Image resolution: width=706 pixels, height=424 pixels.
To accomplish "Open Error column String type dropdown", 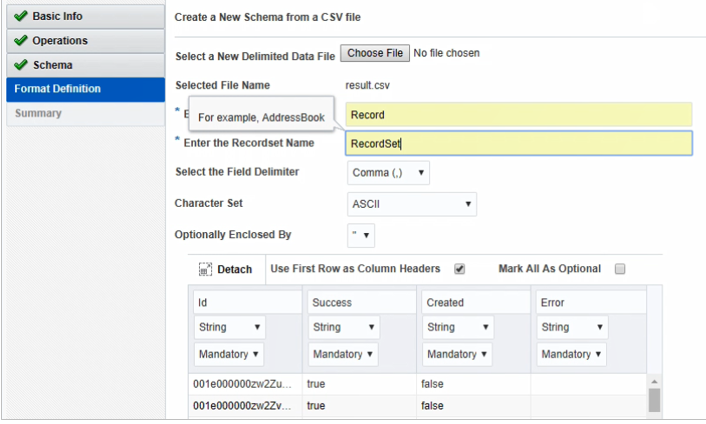I will click(x=572, y=327).
